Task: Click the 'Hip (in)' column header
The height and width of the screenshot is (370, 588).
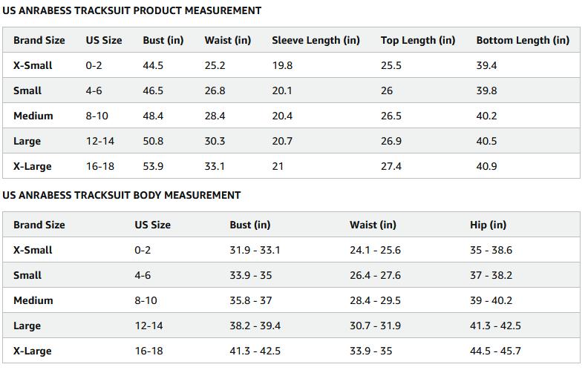Action: 488,225
